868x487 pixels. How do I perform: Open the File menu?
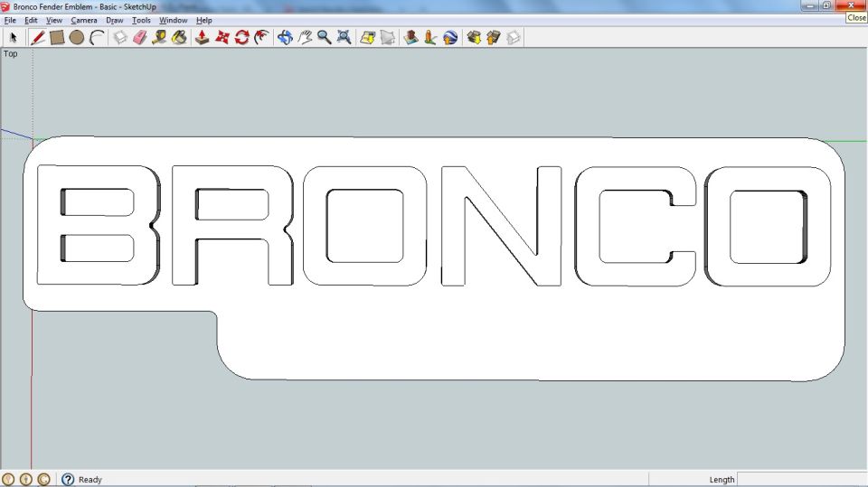coord(10,21)
